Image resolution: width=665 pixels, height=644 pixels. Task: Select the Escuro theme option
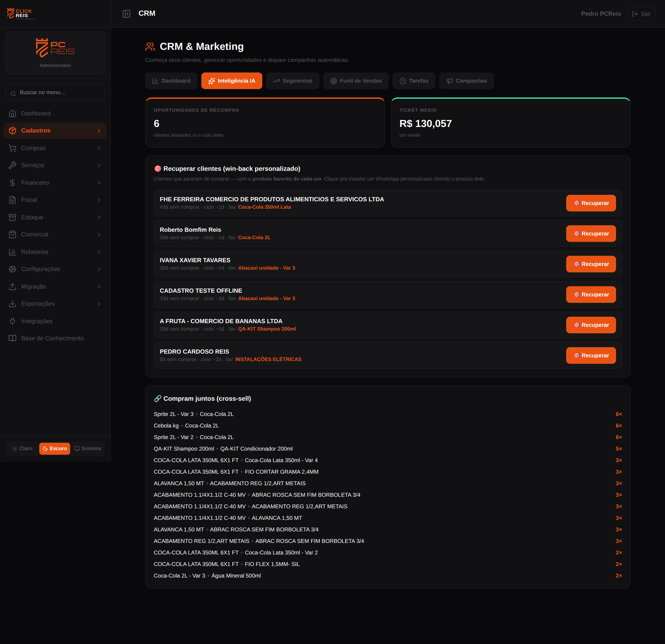tap(55, 448)
